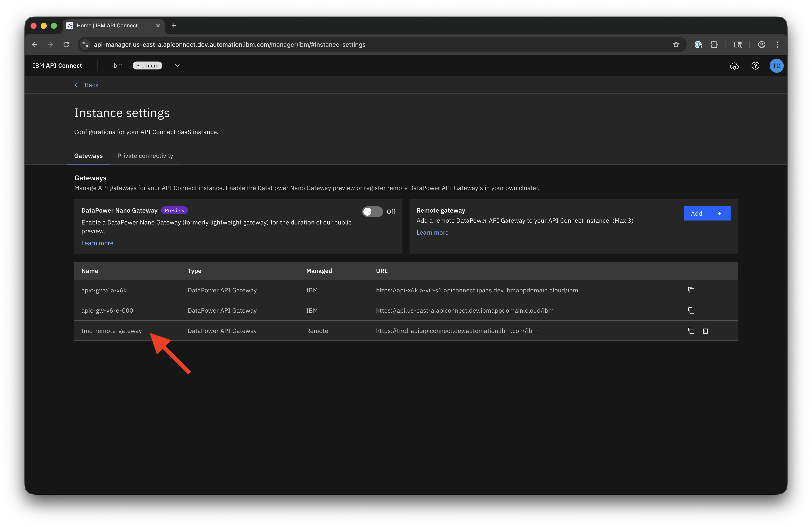Open the browser extensions puzzle icon
Screen dimensions: 812x527
(x=714, y=45)
